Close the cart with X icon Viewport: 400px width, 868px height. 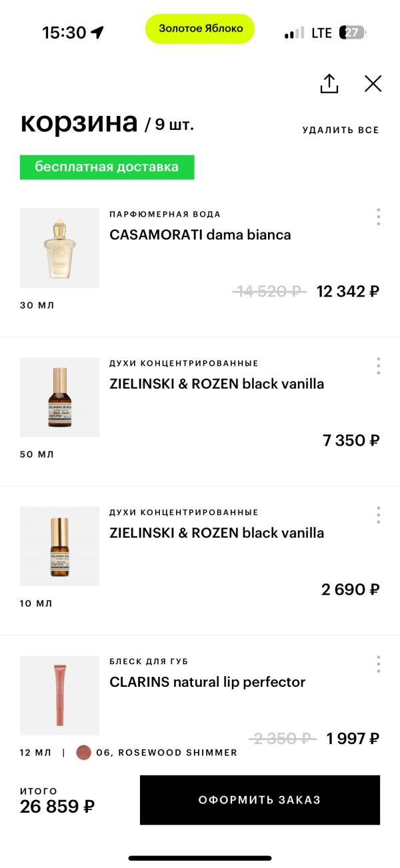373,83
